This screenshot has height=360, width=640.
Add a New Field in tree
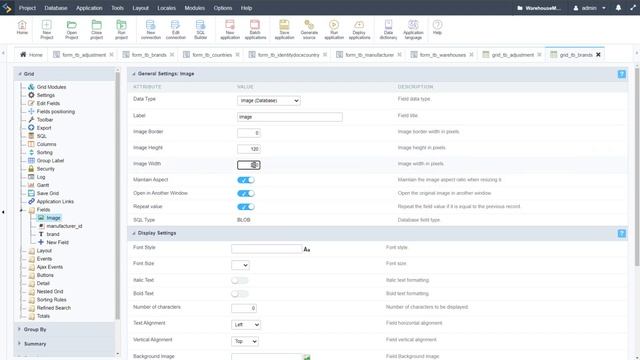(x=57, y=242)
